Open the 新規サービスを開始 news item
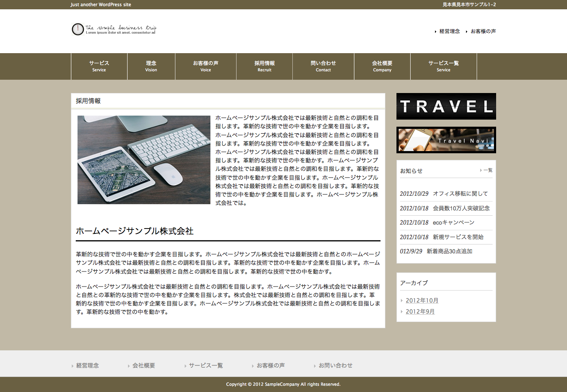The width and height of the screenshot is (567, 392). (458, 237)
